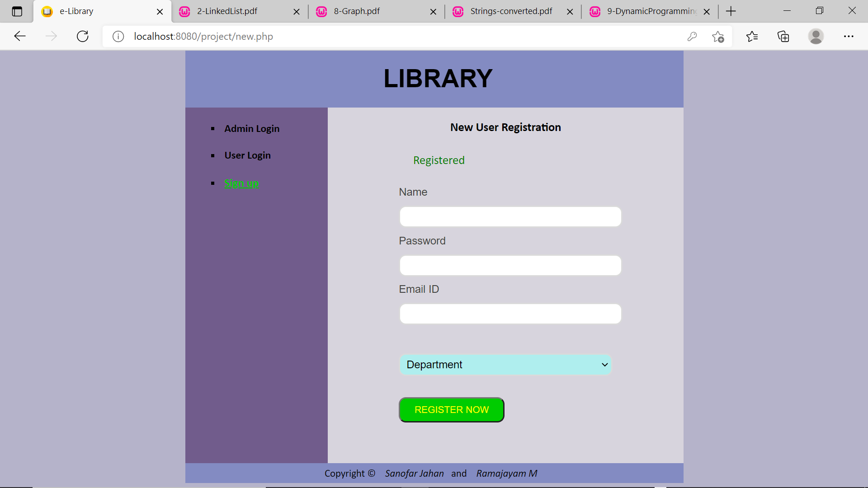Add page to favorites star icon
This screenshot has width=868, height=488.
click(718, 36)
